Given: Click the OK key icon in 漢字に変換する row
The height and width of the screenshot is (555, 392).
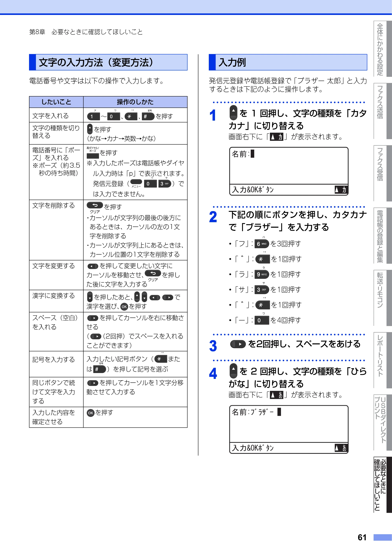Looking at the screenshot, I should tap(124, 307).
